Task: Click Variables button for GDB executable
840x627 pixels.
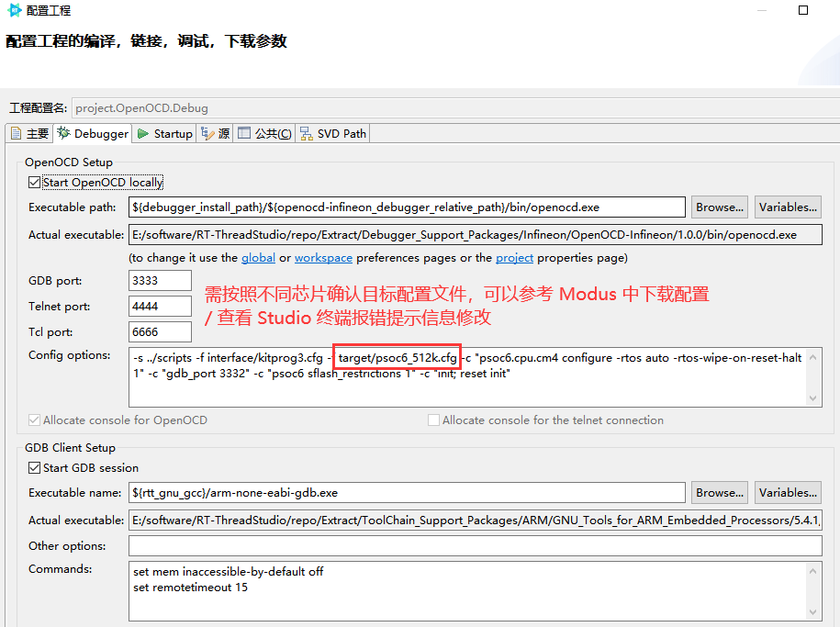Action: (788, 493)
